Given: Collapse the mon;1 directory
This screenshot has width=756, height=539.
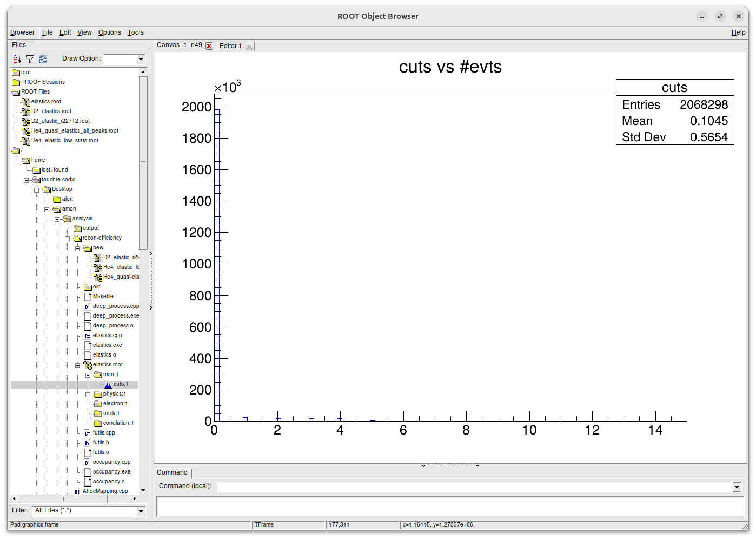Looking at the screenshot, I should (x=88, y=375).
